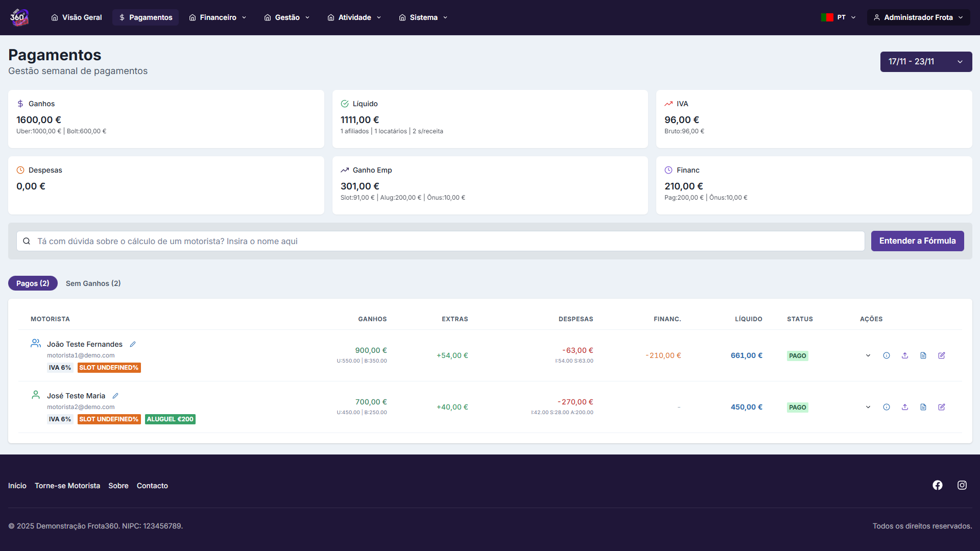Click the 360 logo in navbar
980x551 pixels.
[x=19, y=17]
